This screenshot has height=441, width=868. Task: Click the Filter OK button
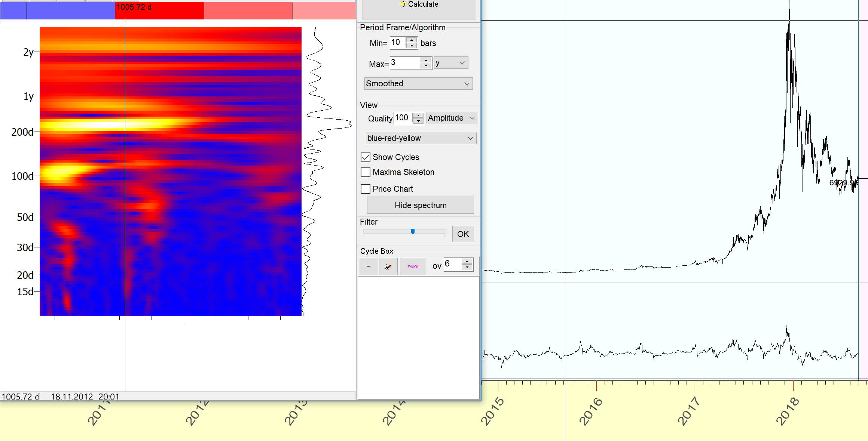coord(463,234)
